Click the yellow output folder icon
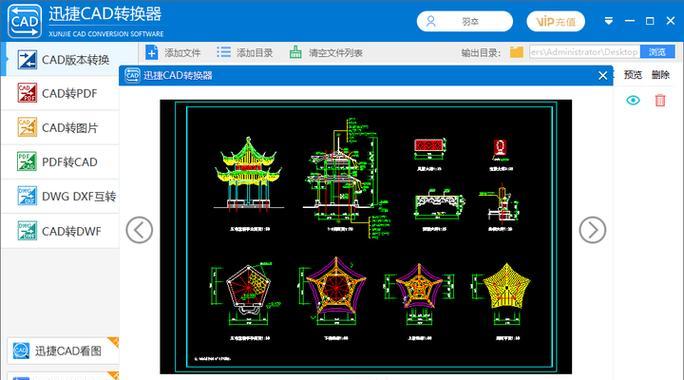Screen dimensions: 684x380 click(x=516, y=52)
